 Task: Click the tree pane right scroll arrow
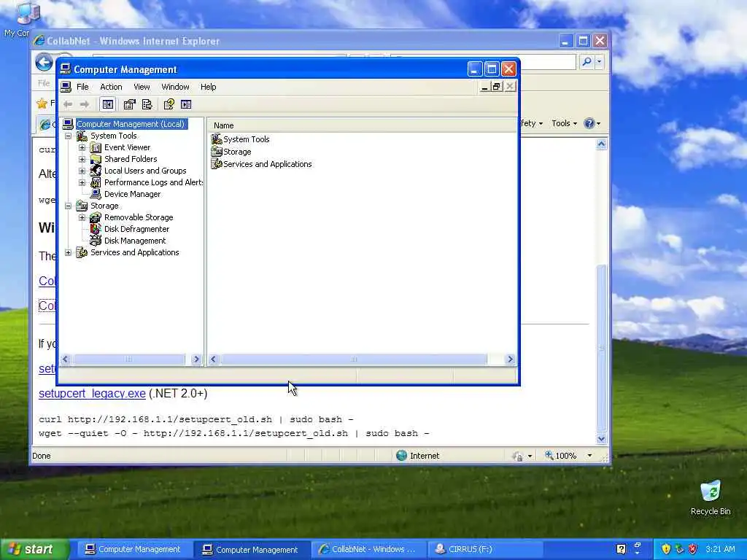pyautogui.click(x=196, y=359)
